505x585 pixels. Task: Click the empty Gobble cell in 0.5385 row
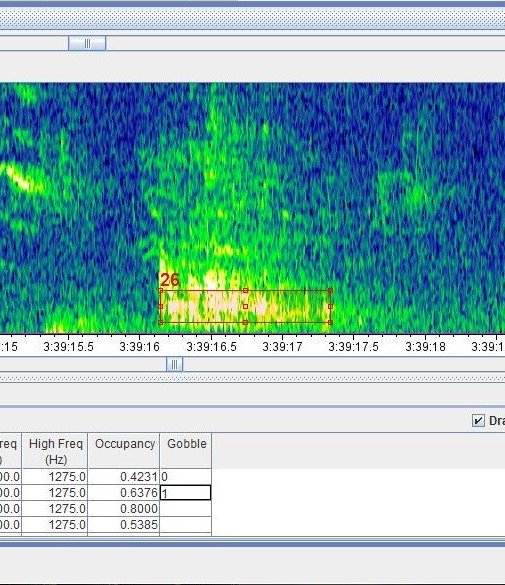(186, 525)
